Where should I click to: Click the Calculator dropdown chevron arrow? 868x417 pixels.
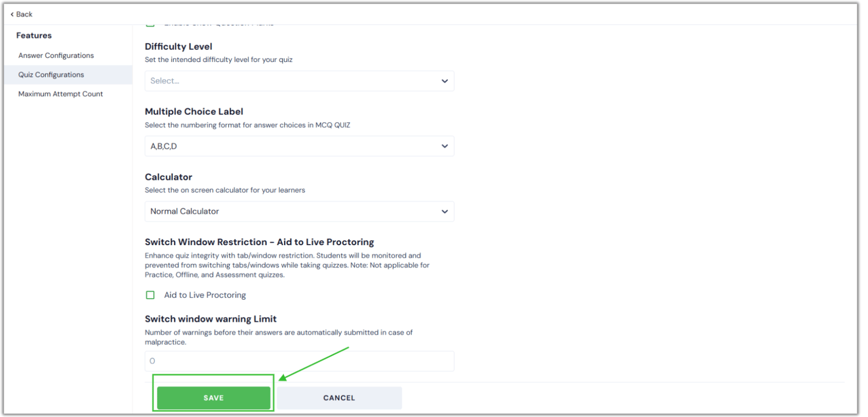point(445,212)
